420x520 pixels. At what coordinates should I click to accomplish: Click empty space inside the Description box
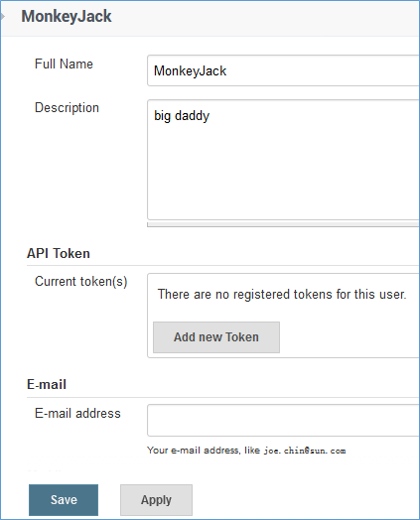point(283,173)
